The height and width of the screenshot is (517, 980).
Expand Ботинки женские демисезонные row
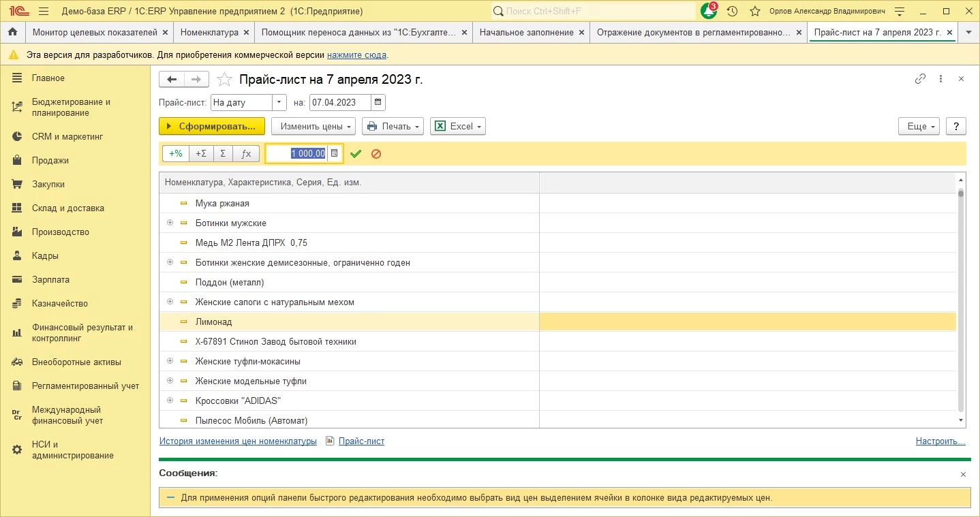(x=170, y=263)
